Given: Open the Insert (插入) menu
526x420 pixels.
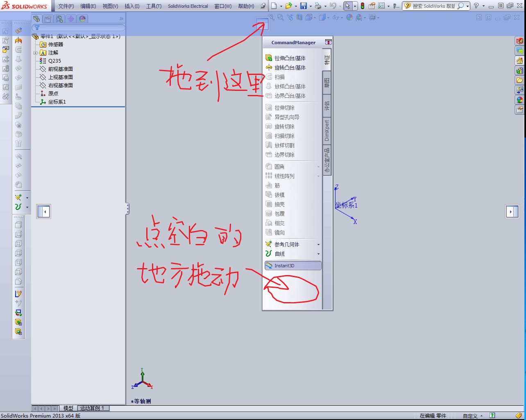Looking at the screenshot, I should (x=132, y=6).
